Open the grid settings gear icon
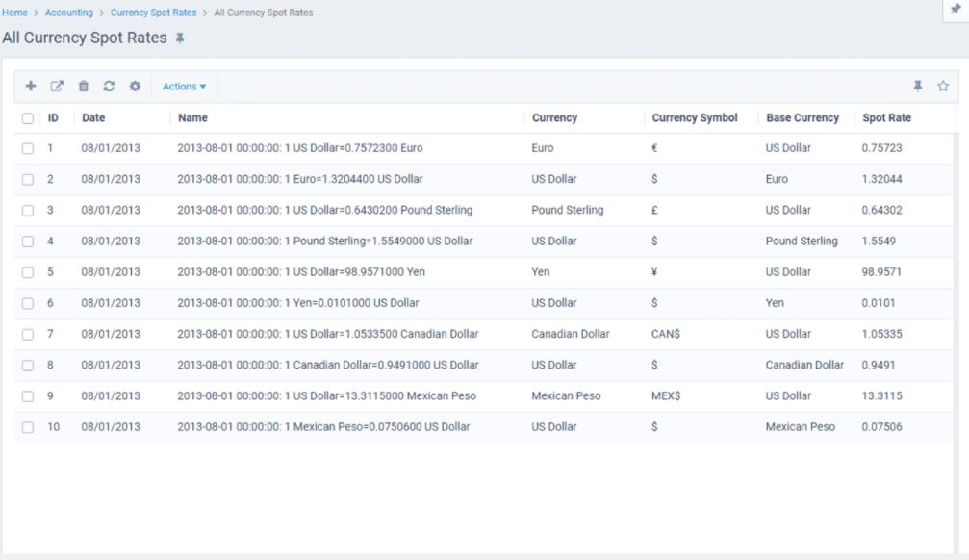The width and height of the screenshot is (969, 560). (x=135, y=87)
